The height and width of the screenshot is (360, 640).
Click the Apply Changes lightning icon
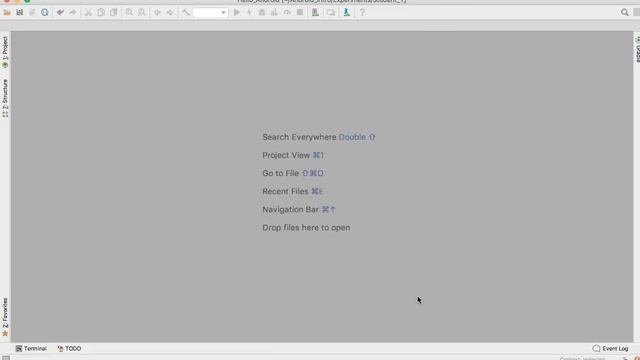(249, 13)
